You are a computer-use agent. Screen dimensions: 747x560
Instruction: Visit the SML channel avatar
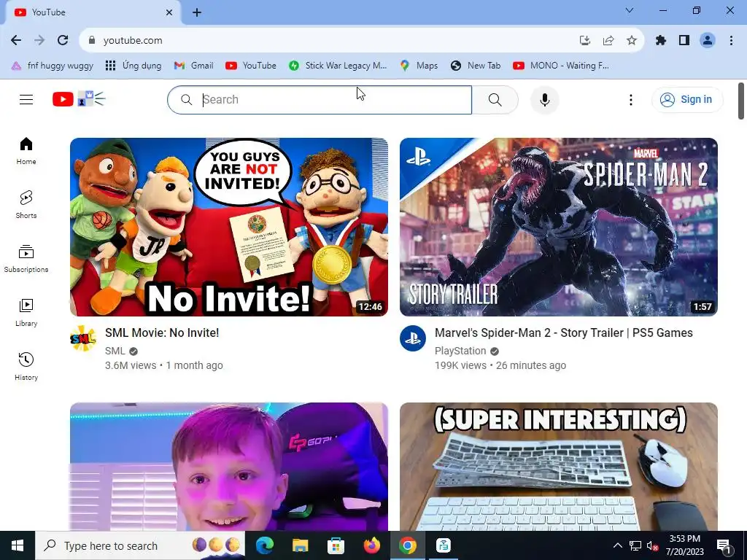[x=83, y=338]
